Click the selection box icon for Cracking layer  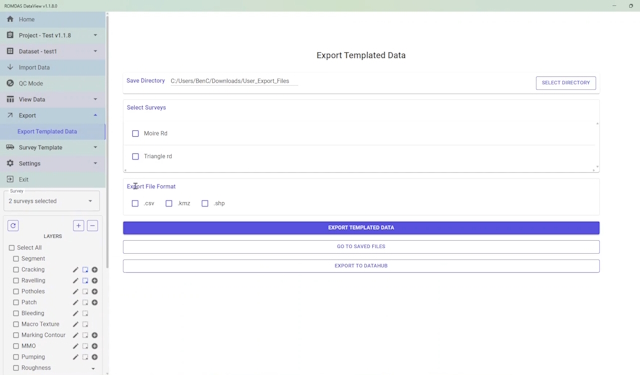pyautogui.click(x=85, y=270)
